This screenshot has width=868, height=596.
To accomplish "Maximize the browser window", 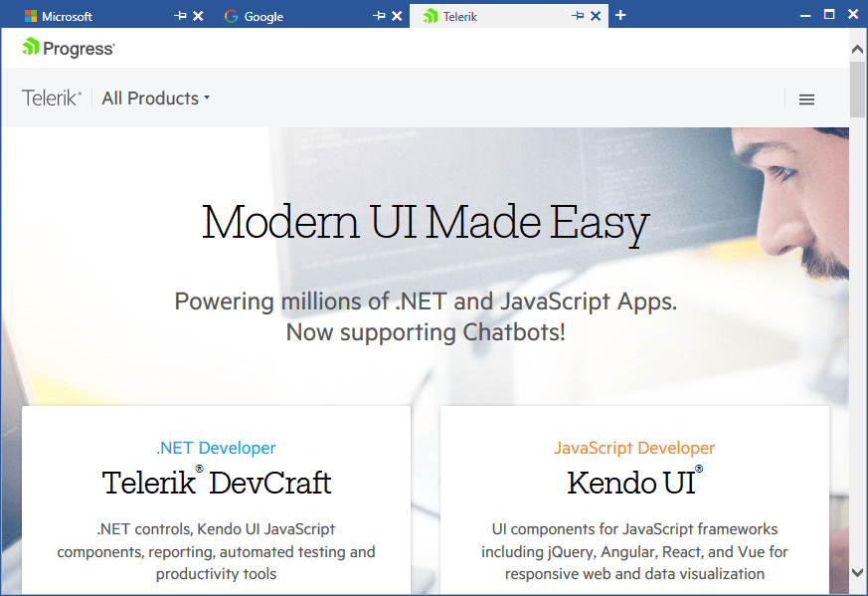I will click(829, 14).
